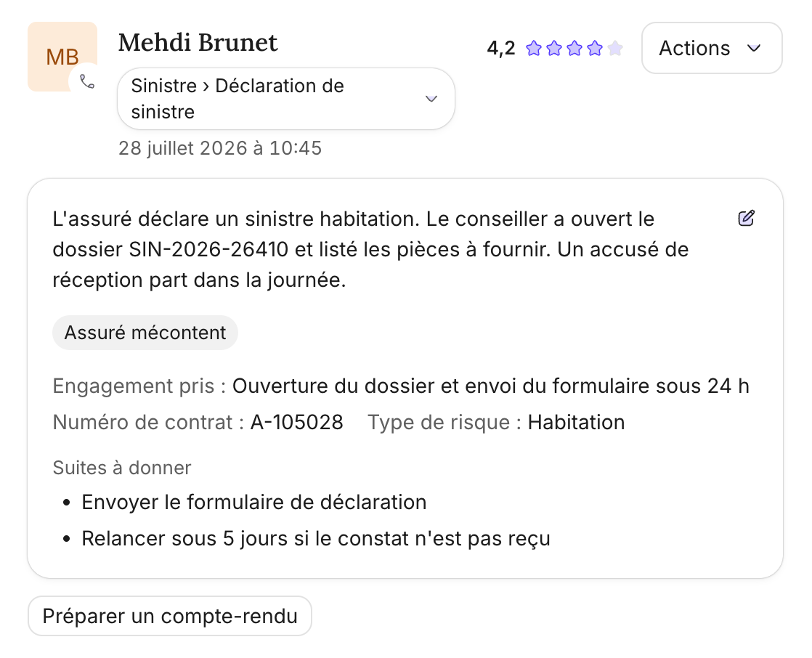
Task: Click the 4,2 rating score
Action: [x=500, y=48]
